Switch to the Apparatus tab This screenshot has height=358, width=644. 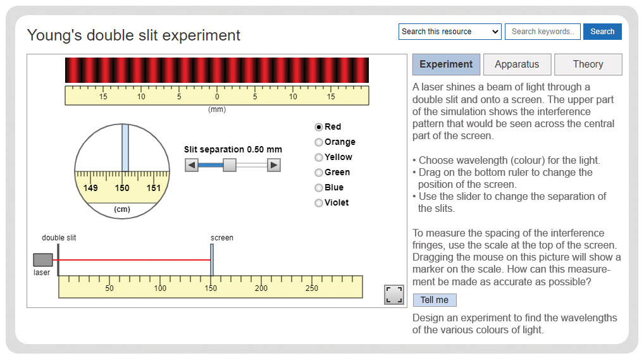(517, 65)
